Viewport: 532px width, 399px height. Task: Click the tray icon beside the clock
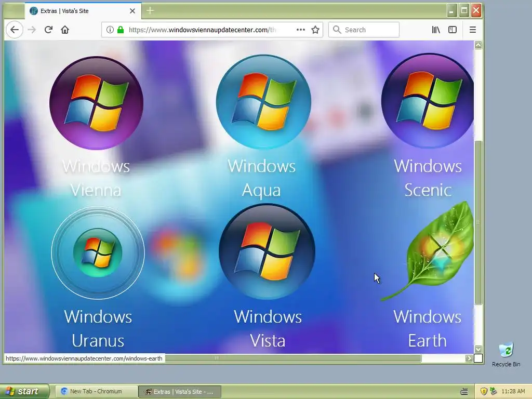tap(494, 392)
